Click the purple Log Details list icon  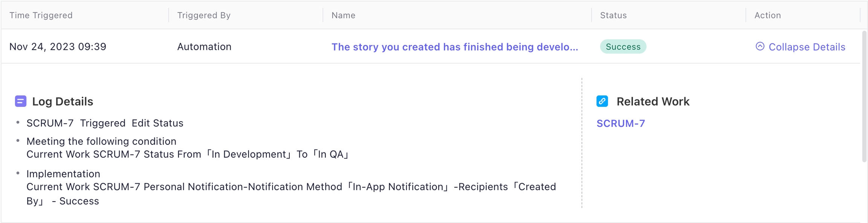click(x=21, y=102)
